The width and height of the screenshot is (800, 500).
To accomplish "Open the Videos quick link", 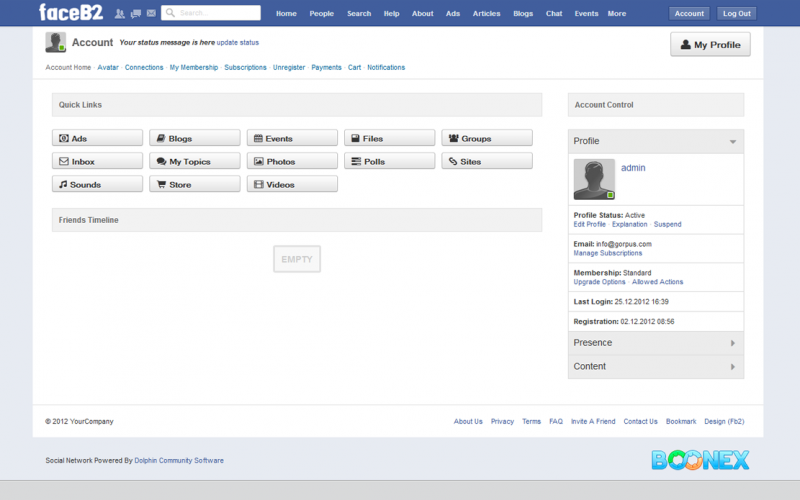I will [x=292, y=184].
